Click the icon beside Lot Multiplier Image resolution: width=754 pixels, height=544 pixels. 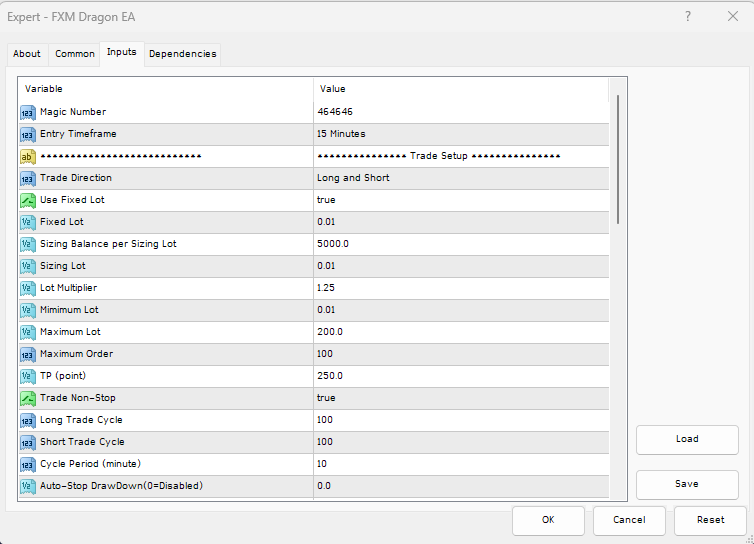pyautogui.click(x=28, y=289)
